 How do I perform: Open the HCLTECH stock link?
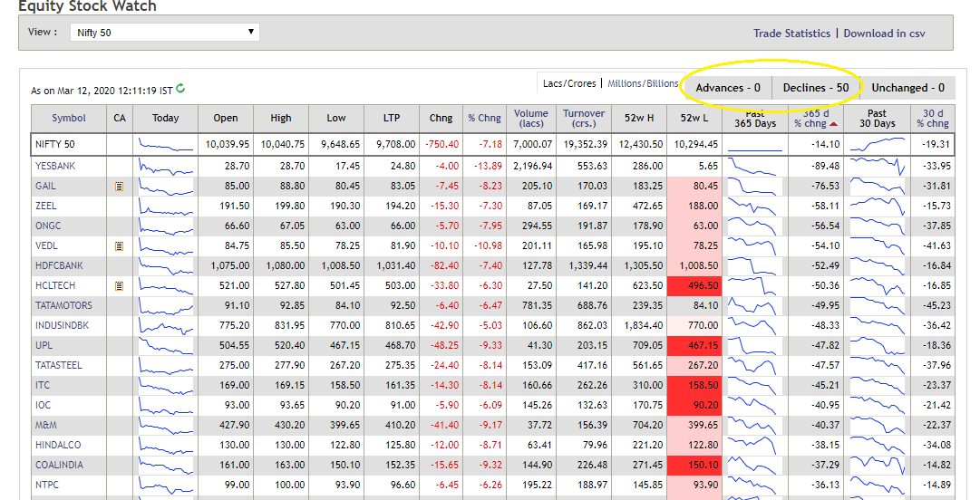[55, 286]
